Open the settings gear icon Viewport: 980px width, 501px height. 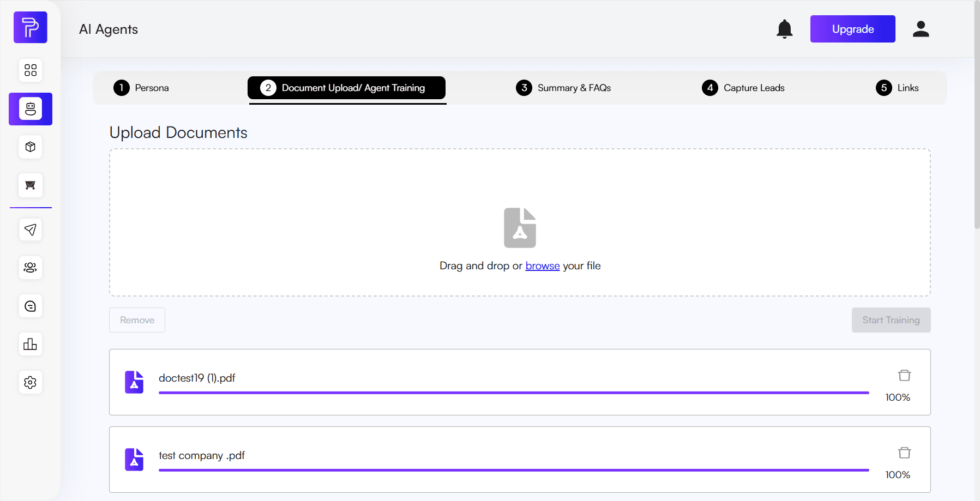pyautogui.click(x=30, y=382)
